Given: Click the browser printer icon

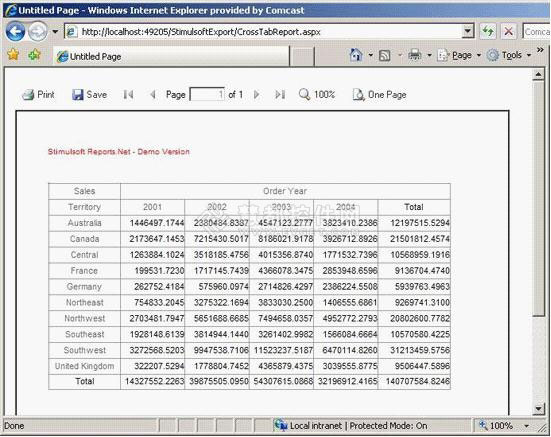Looking at the screenshot, I should click(x=415, y=55).
